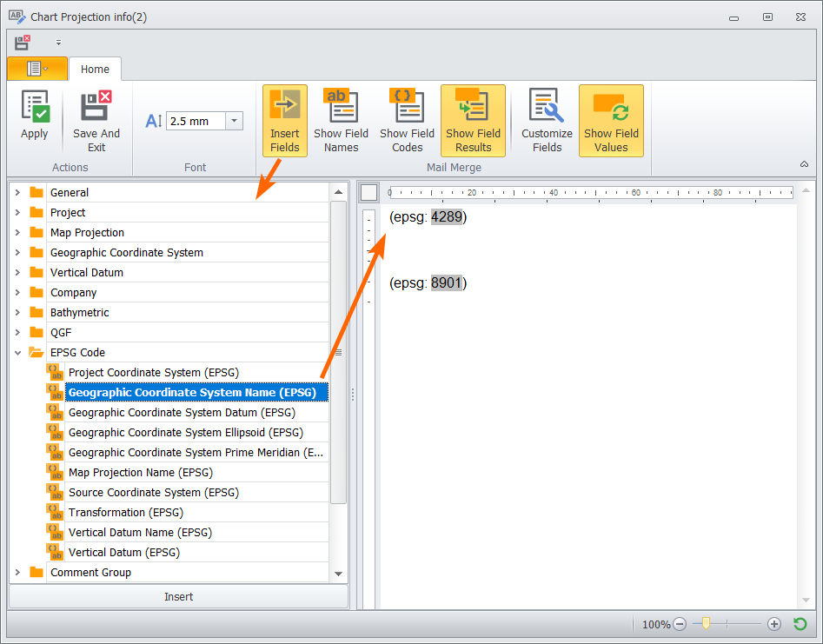Toggle Show Field Codes

(x=408, y=121)
